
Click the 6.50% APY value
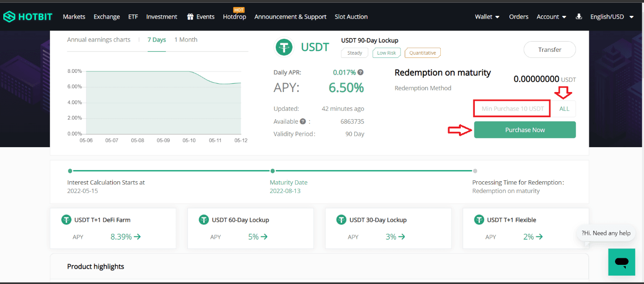(346, 87)
